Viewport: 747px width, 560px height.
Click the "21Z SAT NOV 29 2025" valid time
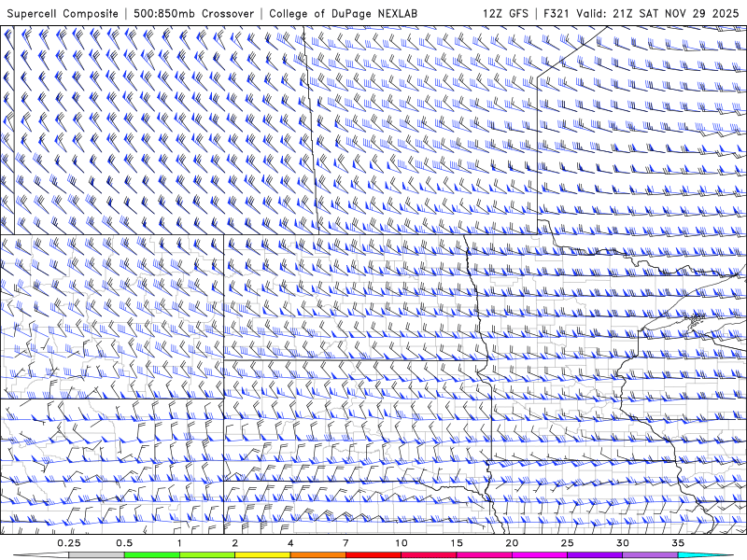[675, 13]
